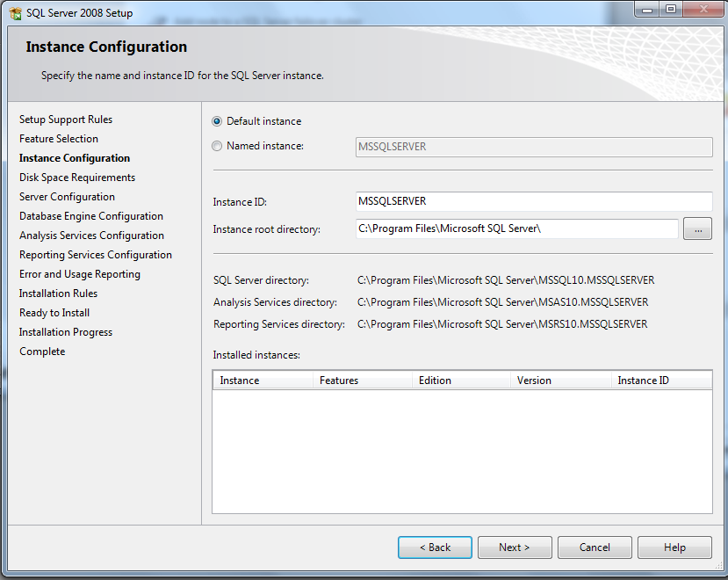Click the SQL Server Setup title bar icon
Screen dimensions: 728x580
[x=15, y=13]
